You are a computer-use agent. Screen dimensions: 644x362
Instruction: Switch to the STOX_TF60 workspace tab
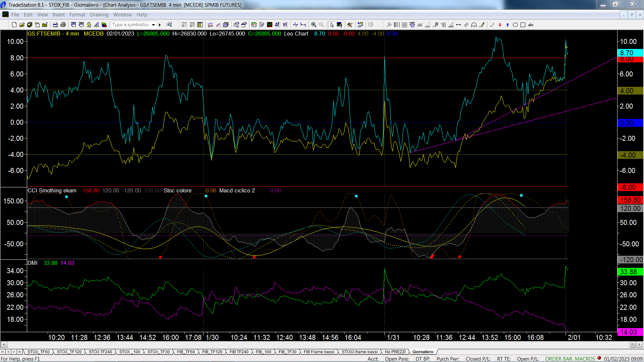39,352
